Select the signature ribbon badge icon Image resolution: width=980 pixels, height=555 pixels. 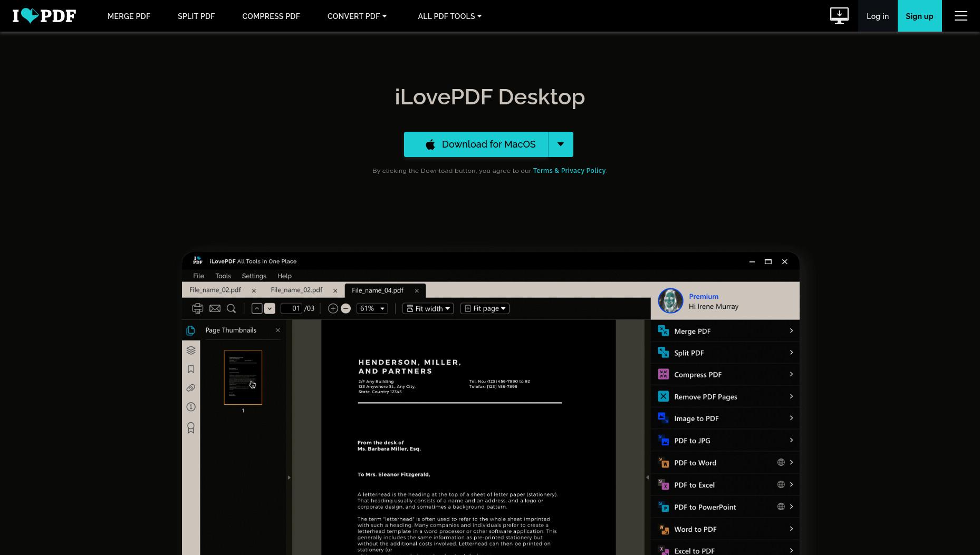coord(191,427)
